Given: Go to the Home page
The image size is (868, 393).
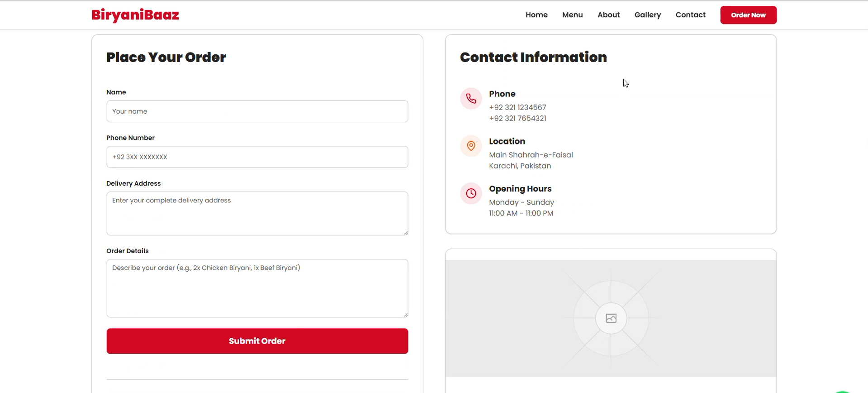Looking at the screenshot, I should pyautogui.click(x=536, y=15).
